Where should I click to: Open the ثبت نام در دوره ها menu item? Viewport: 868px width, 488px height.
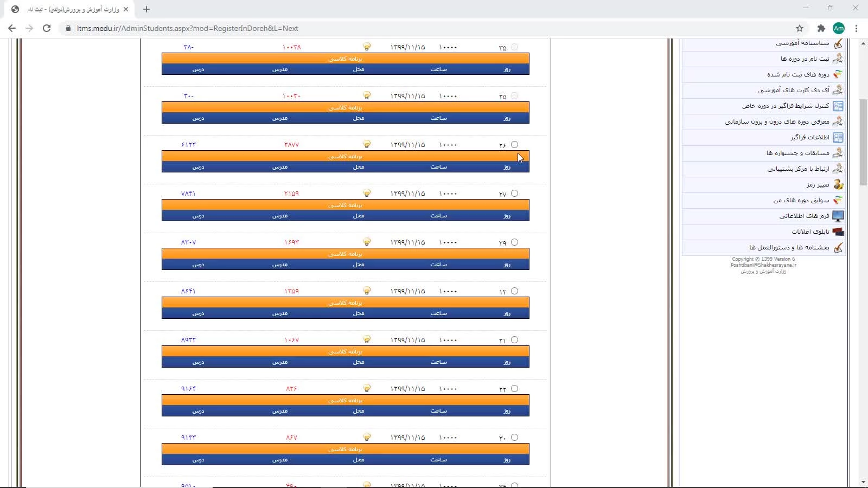tap(805, 59)
